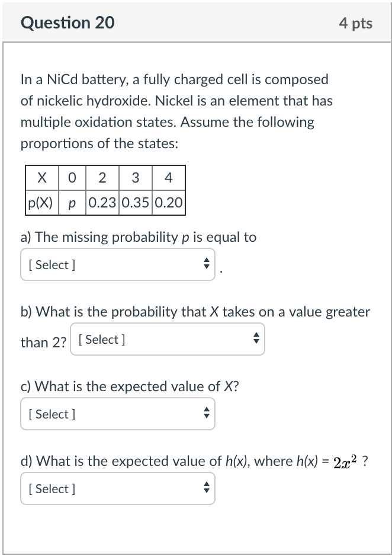Screen dimensions: 392x556
Task: Open the part a) missing probability dropdown
Action: pos(117,264)
